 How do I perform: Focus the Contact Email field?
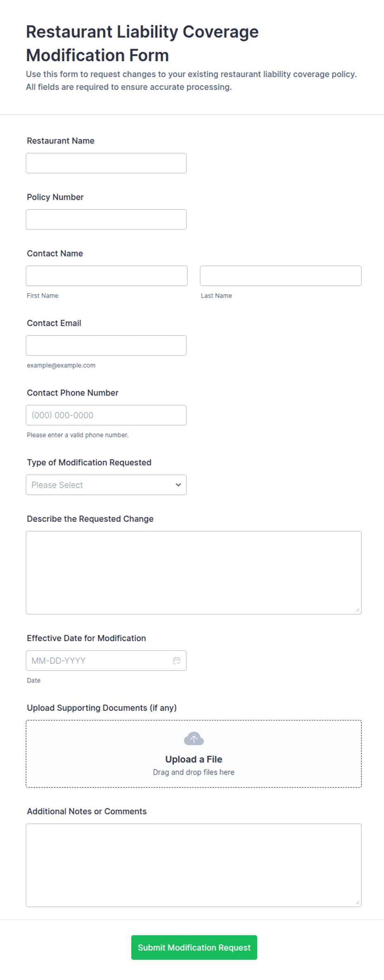tap(106, 345)
